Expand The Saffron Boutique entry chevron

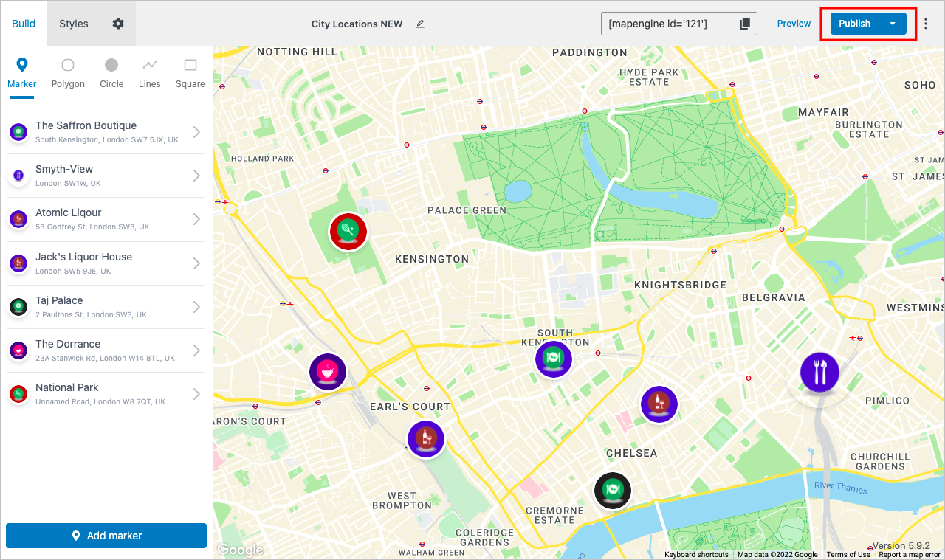click(196, 132)
